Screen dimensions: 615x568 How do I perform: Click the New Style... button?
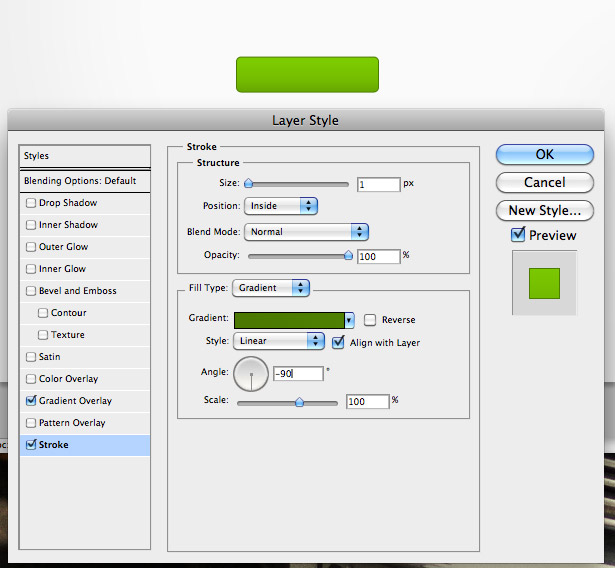tap(545, 211)
